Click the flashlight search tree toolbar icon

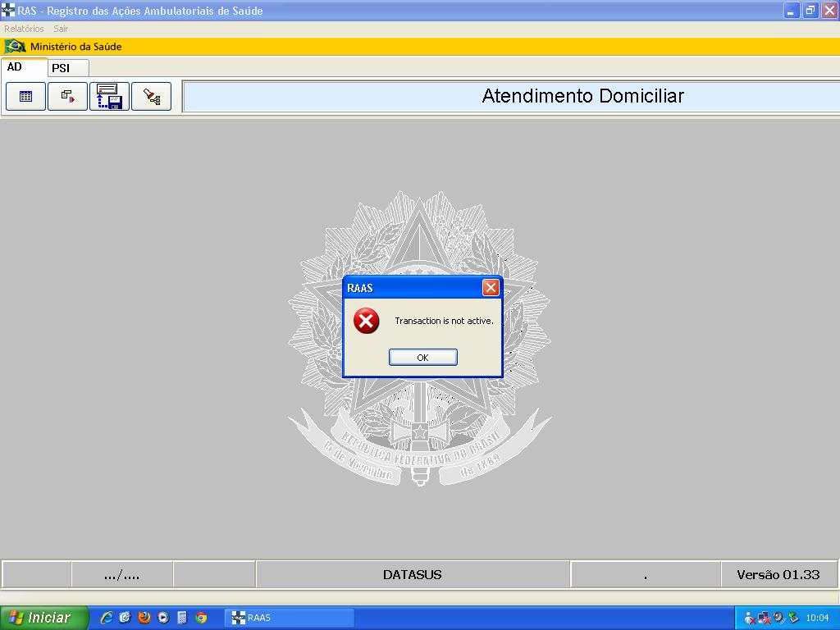tap(152, 97)
